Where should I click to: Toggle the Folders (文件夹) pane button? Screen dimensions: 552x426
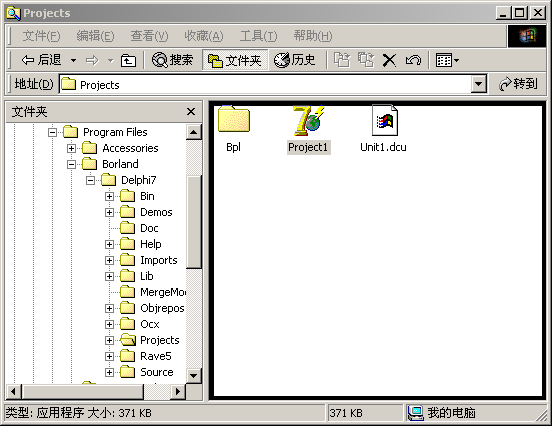[234, 60]
